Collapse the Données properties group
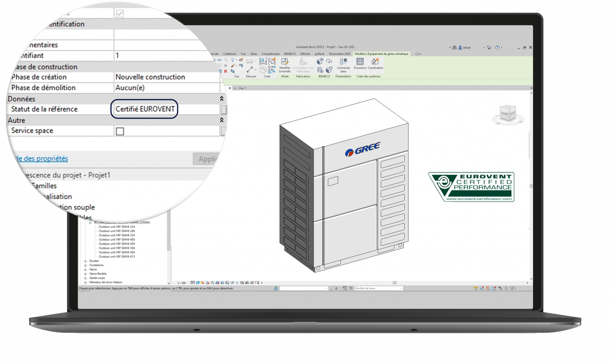The width and height of the screenshot is (612, 364). [x=222, y=99]
